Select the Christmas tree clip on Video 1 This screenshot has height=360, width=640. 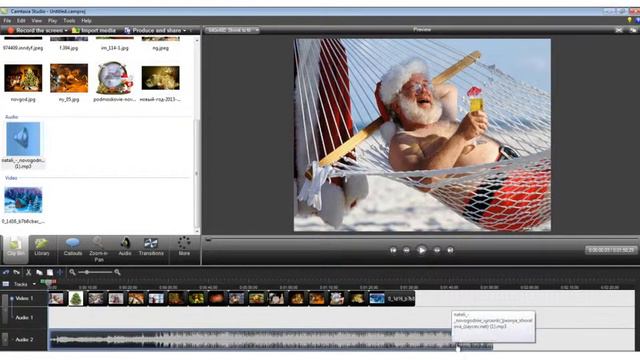coord(76,299)
